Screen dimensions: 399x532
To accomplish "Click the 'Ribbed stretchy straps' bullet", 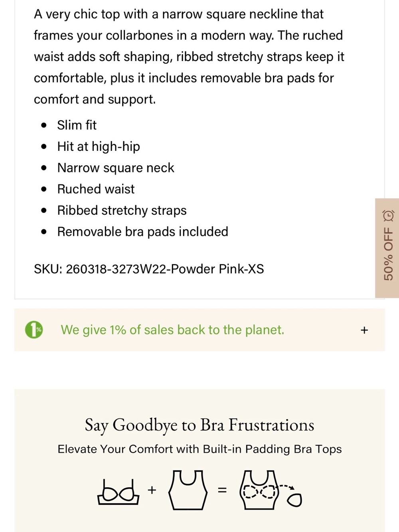I will 122,210.
